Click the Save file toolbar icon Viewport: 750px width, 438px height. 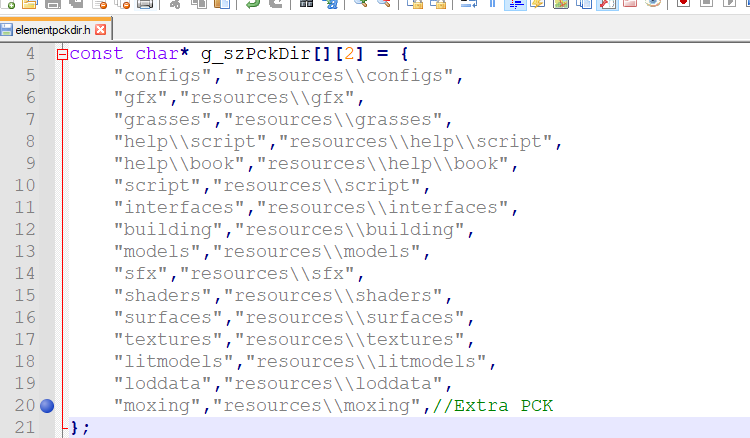coord(53,4)
